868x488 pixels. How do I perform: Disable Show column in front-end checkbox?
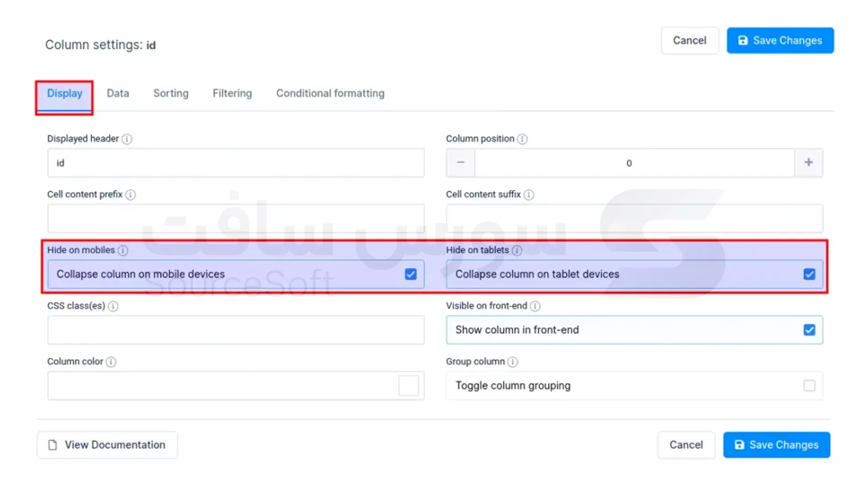(x=809, y=330)
